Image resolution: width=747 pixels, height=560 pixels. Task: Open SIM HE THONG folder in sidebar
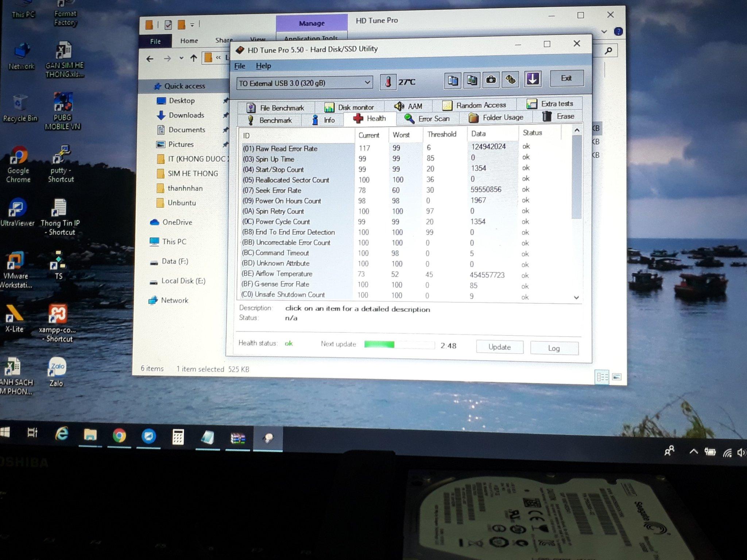tap(193, 174)
